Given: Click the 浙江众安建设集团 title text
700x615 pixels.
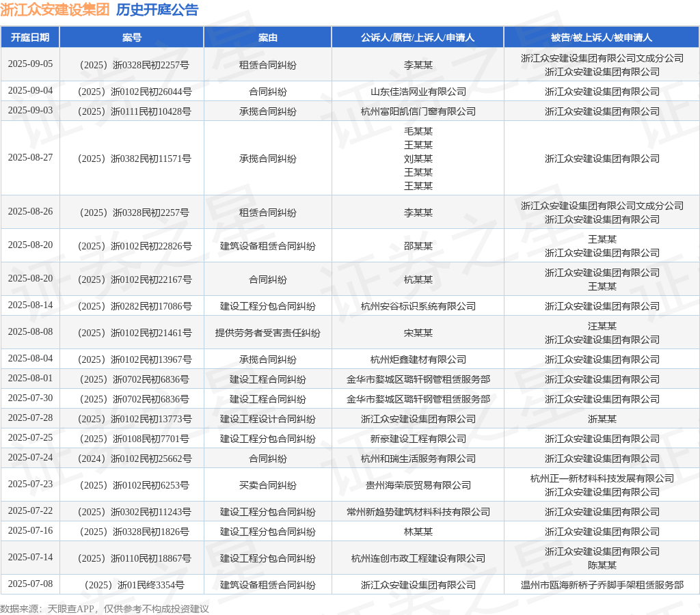Looking at the screenshot, I should (55, 10).
